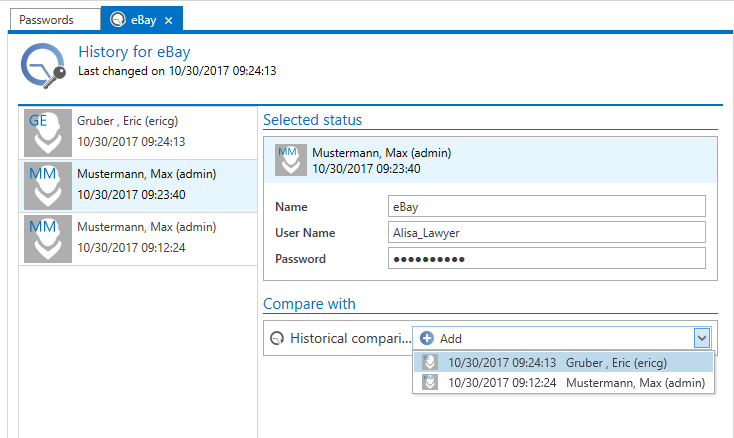
Task: Click the large history key icon
Action: click(43, 66)
